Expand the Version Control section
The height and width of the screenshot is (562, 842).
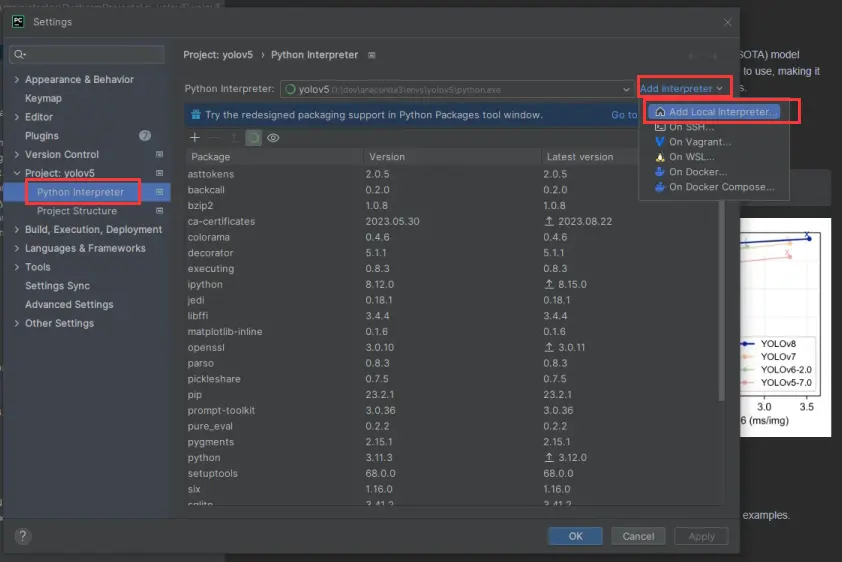click(17, 154)
